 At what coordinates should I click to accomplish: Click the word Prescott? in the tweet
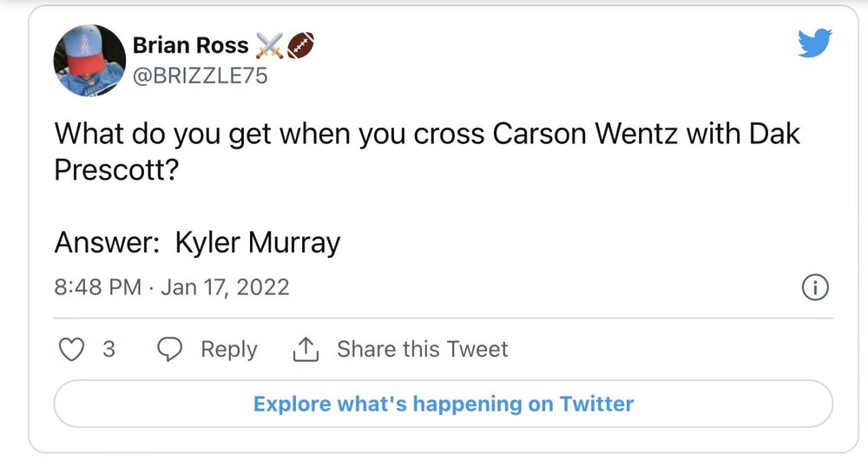pyautogui.click(x=116, y=169)
